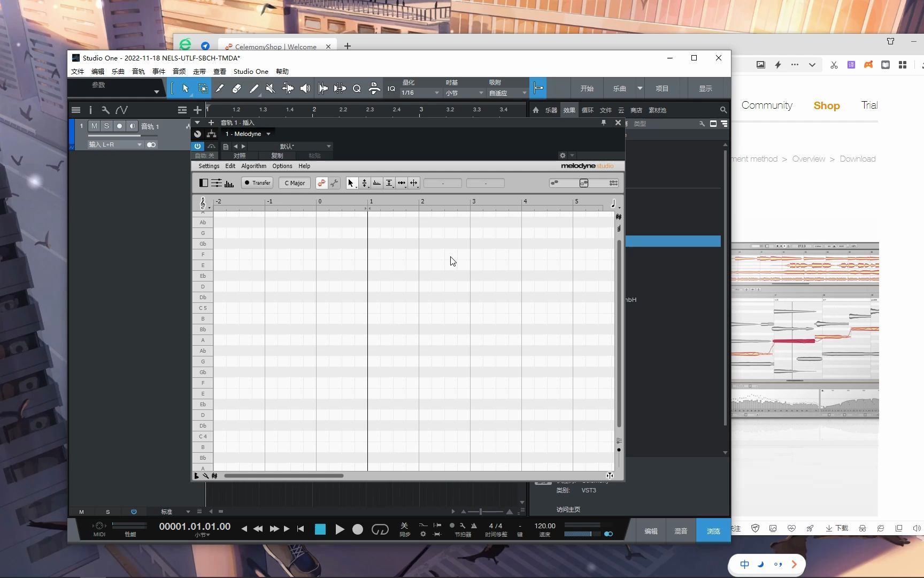The height and width of the screenshot is (578, 924).
Task: Click the Q quantize button
Action: point(357,88)
